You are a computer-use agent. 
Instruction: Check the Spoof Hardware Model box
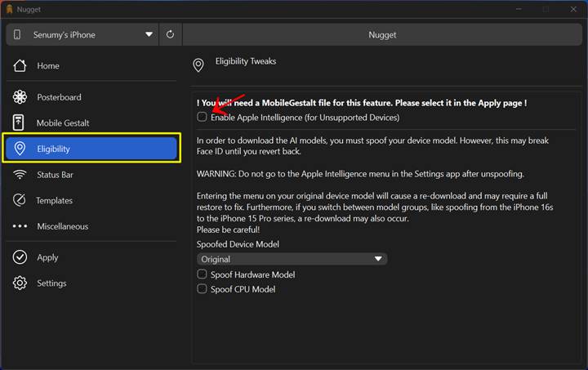(x=202, y=274)
